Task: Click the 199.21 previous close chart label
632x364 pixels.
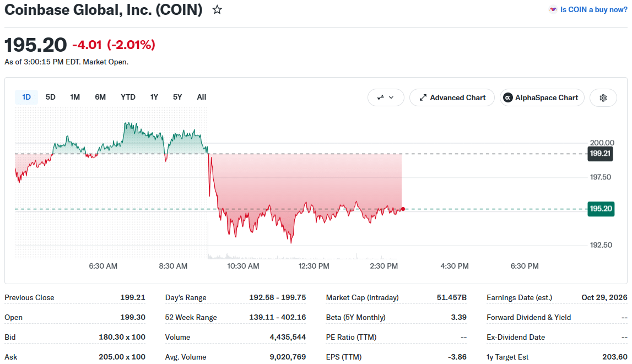Action: coord(600,154)
